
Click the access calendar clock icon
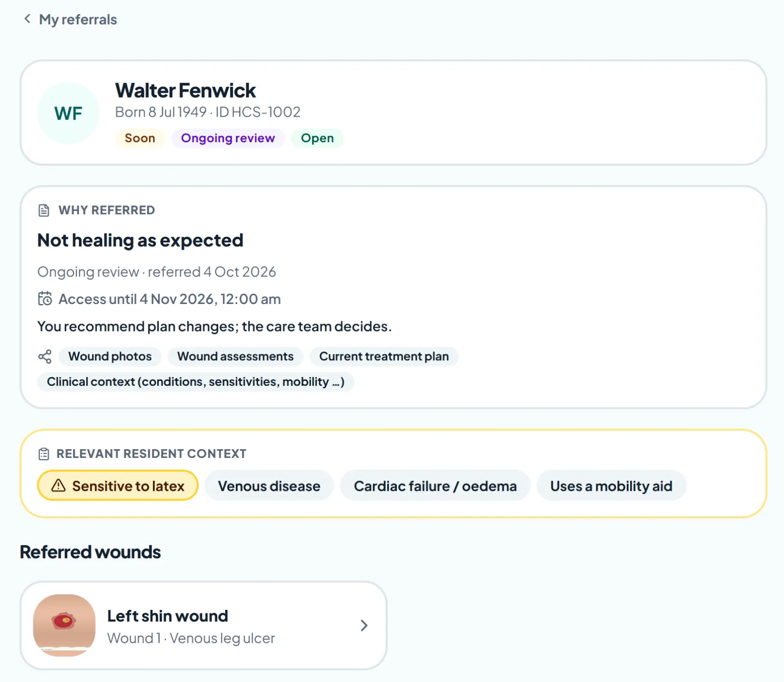pyautogui.click(x=45, y=299)
